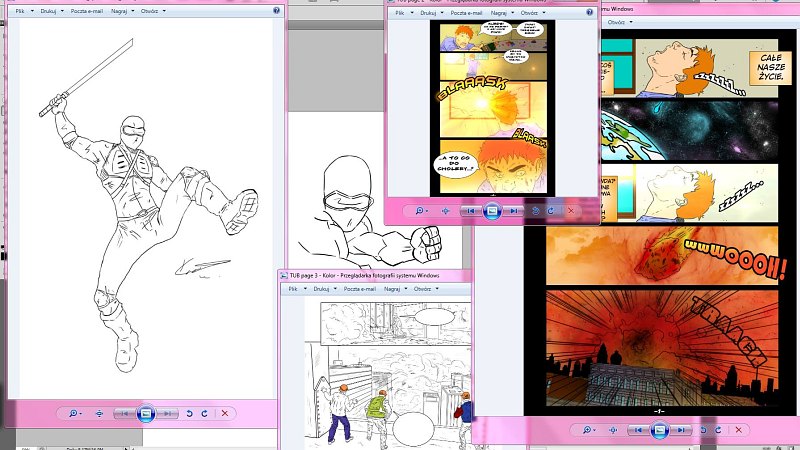The width and height of the screenshot is (800, 450).
Task: Rotate ninja sketch clockwise
Action: point(205,413)
